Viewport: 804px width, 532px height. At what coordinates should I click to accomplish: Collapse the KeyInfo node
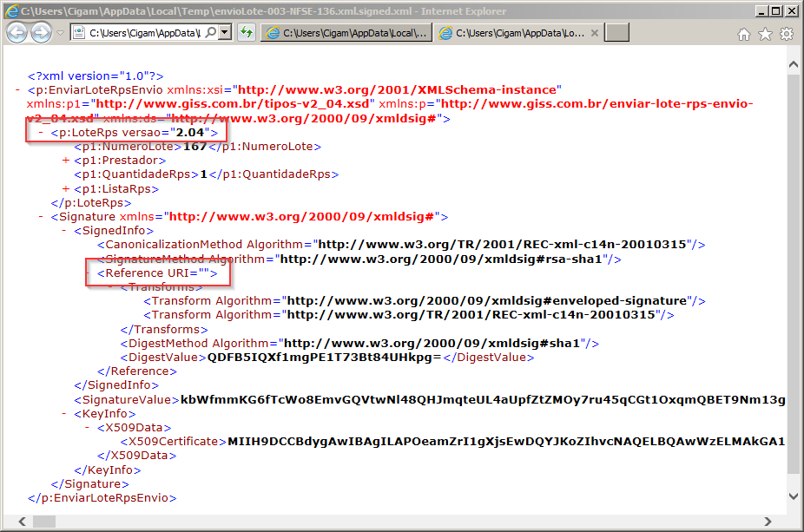[63, 414]
